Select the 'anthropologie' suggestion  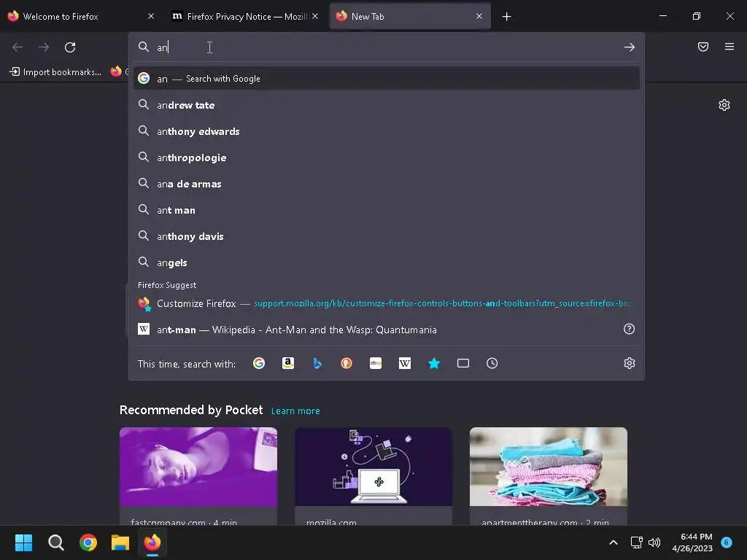pos(387,157)
